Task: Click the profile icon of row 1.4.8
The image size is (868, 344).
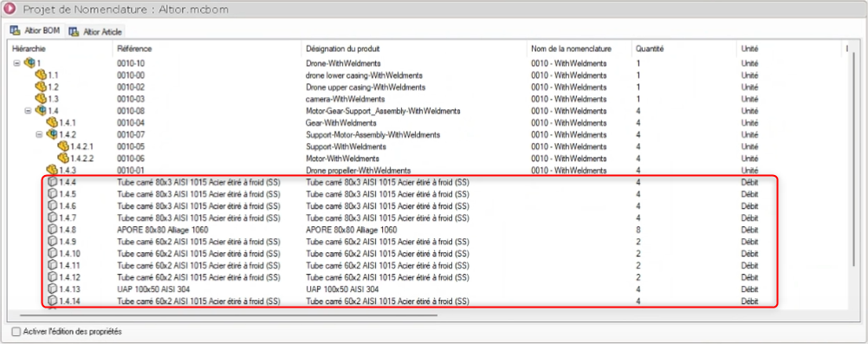Action: click(53, 230)
